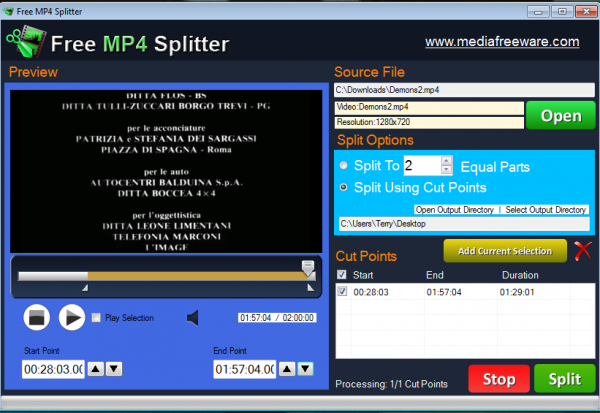Toggle the select-all checkbox in Cut Points header
600x413 pixels.
pos(342,274)
